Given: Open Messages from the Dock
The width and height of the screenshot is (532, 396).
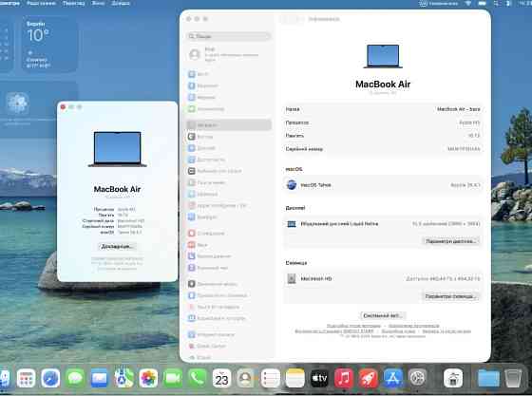Looking at the screenshot, I should point(75,378).
